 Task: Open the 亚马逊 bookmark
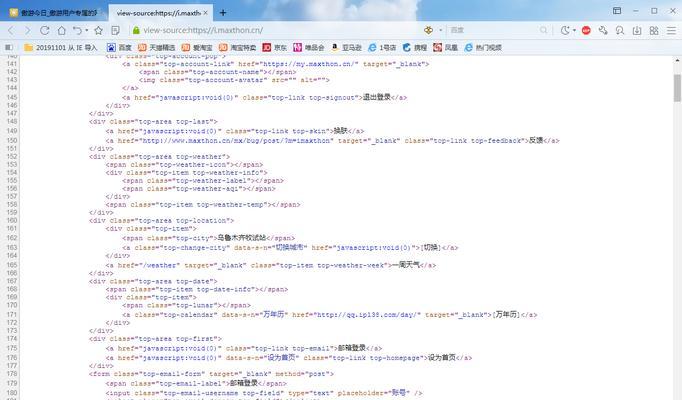pyautogui.click(x=346, y=47)
